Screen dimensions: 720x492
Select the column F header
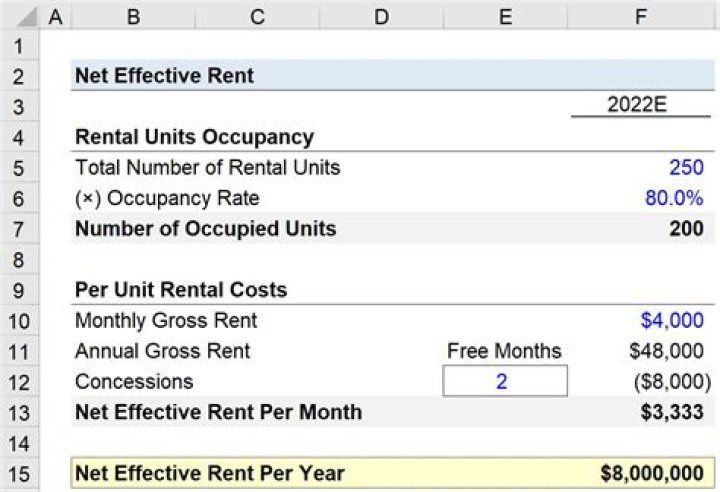point(640,15)
